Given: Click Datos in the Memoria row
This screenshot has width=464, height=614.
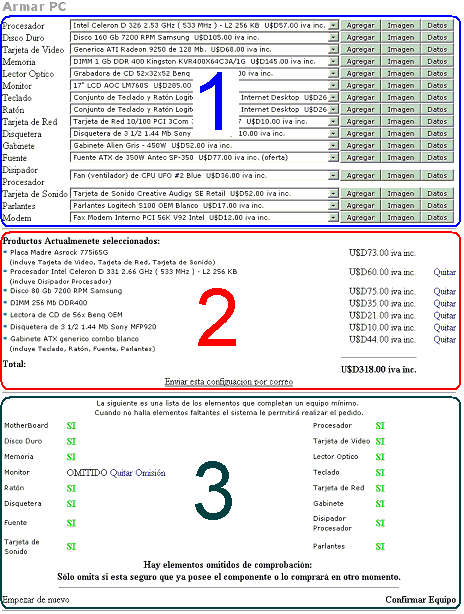Looking at the screenshot, I should [437, 61].
